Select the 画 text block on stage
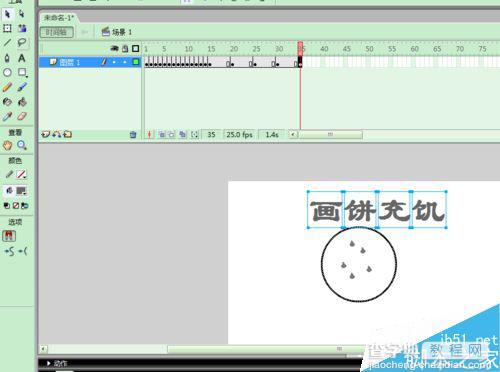The height and width of the screenshot is (372, 500). pos(326,210)
